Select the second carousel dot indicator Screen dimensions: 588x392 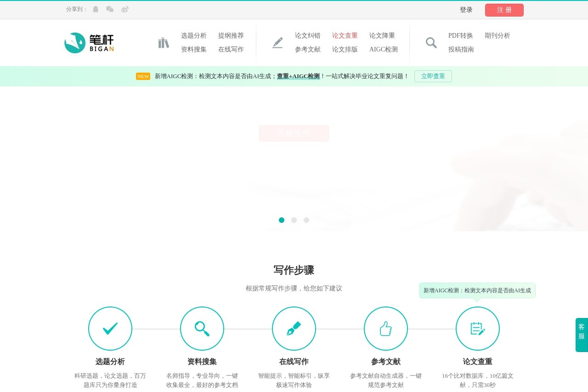[x=294, y=220]
